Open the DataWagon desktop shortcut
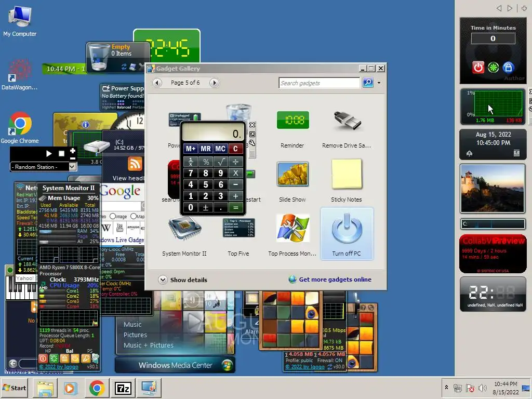 point(19,75)
